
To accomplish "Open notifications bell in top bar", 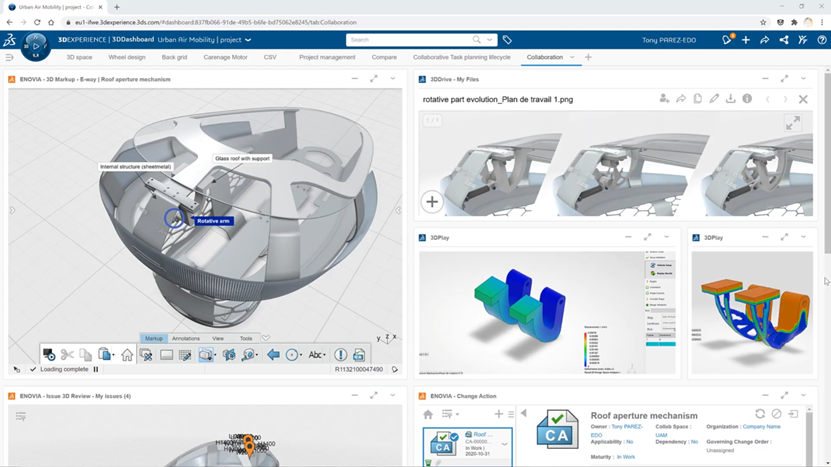I will click(x=727, y=40).
